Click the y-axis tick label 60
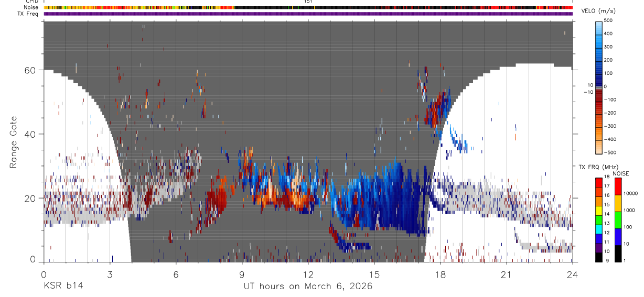644x297 pixels. (x=30, y=70)
